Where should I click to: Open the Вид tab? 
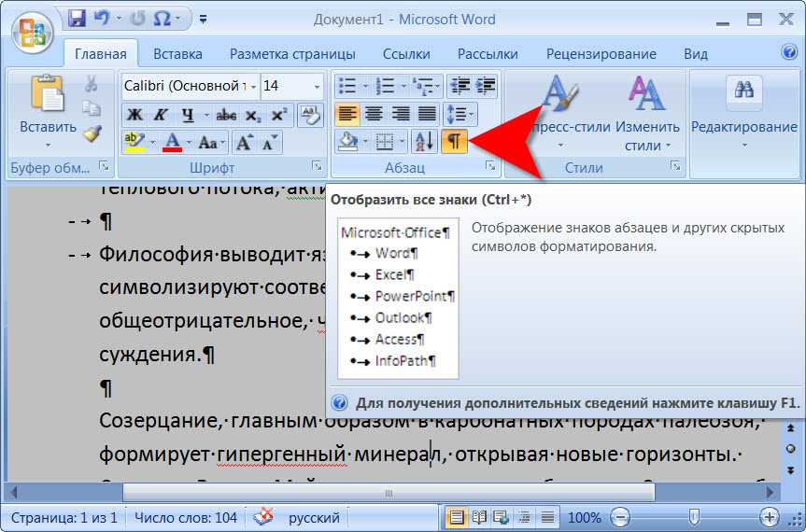pos(695,54)
